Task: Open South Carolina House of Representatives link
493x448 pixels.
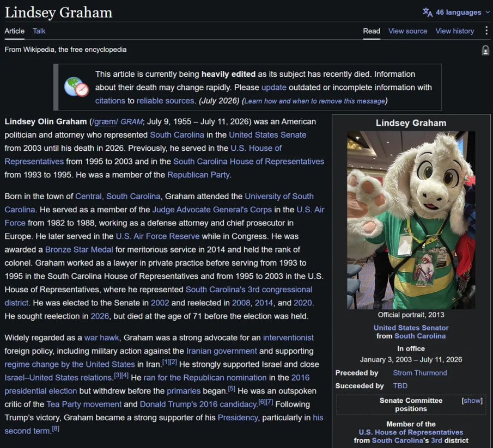Action: (249, 162)
